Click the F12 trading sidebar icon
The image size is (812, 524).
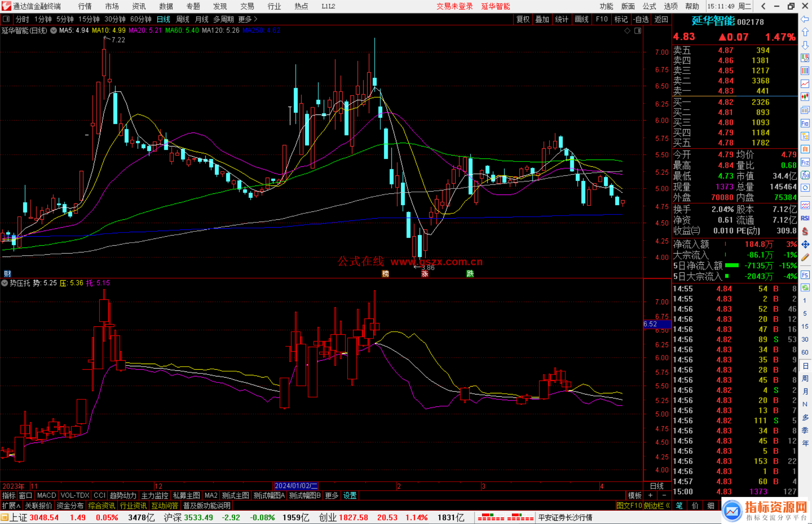pos(805,162)
